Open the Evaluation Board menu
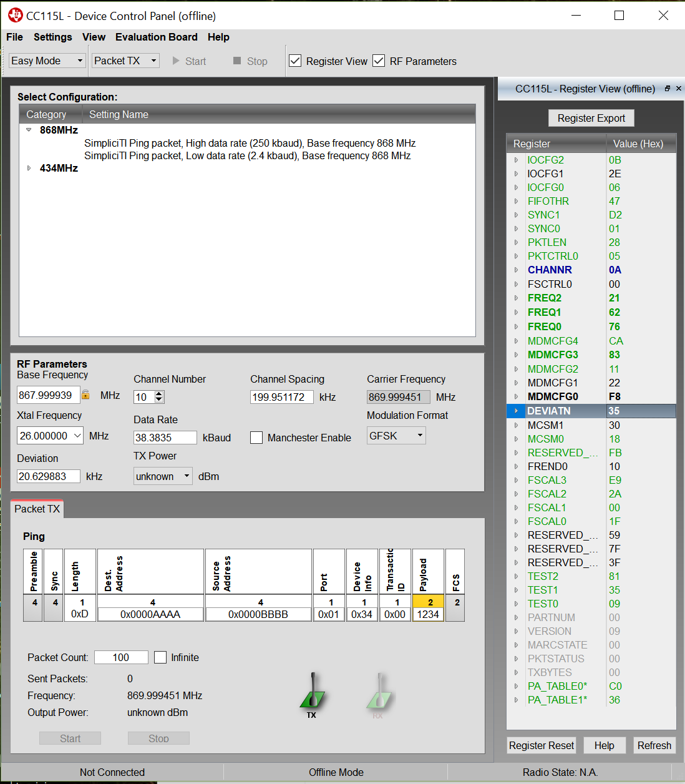The height and width of the screenshot is (784, 685). click(157, 37)
